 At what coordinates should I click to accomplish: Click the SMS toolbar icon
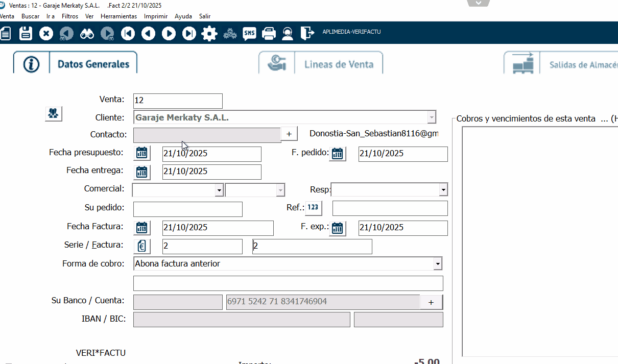(x=249, y=34)
